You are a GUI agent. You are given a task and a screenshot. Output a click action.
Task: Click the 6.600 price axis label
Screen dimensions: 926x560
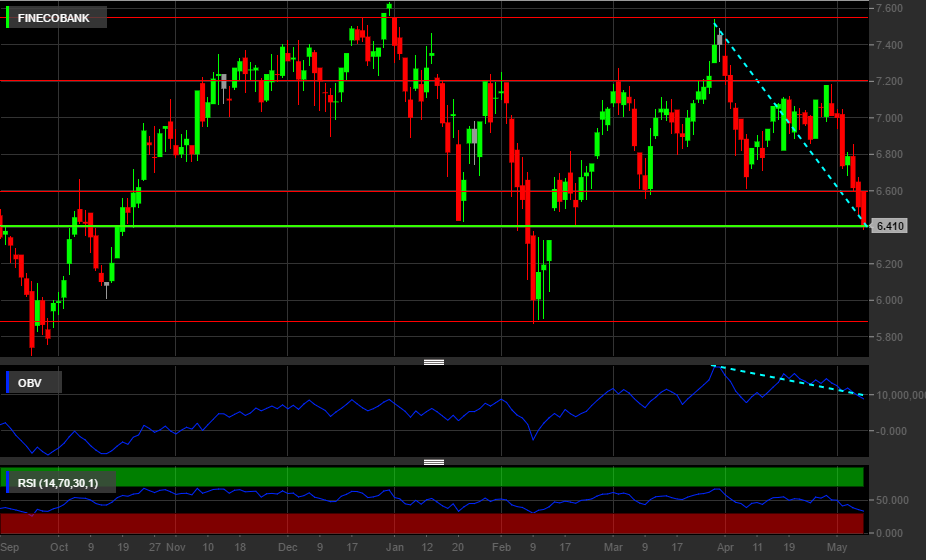(x=889, y=191)
